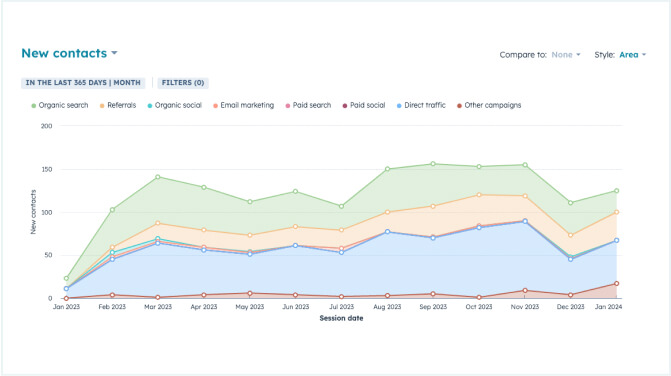Open the New contacts metric dropdown

(69, 53)
